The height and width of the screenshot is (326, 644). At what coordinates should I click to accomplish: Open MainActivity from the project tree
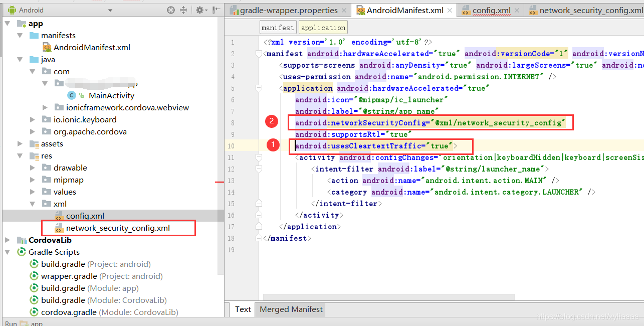(111, 95)
